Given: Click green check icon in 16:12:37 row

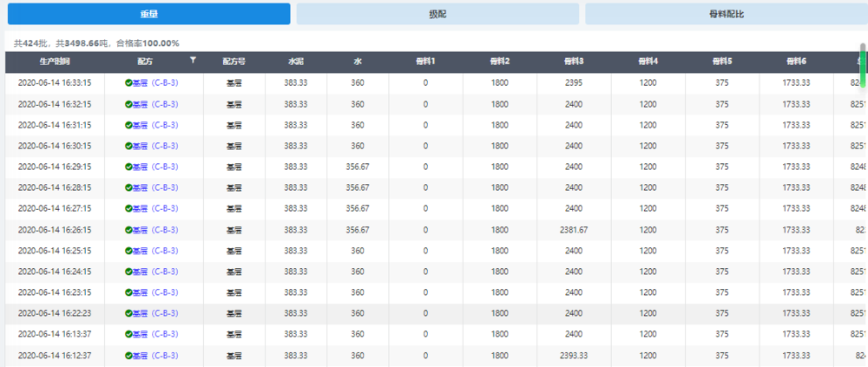Looking at the screenshot, I should tap(128, 356).
